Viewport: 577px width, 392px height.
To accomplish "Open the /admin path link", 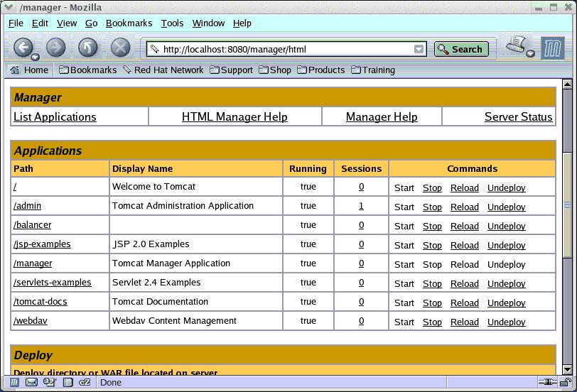I will coord(27,206).
